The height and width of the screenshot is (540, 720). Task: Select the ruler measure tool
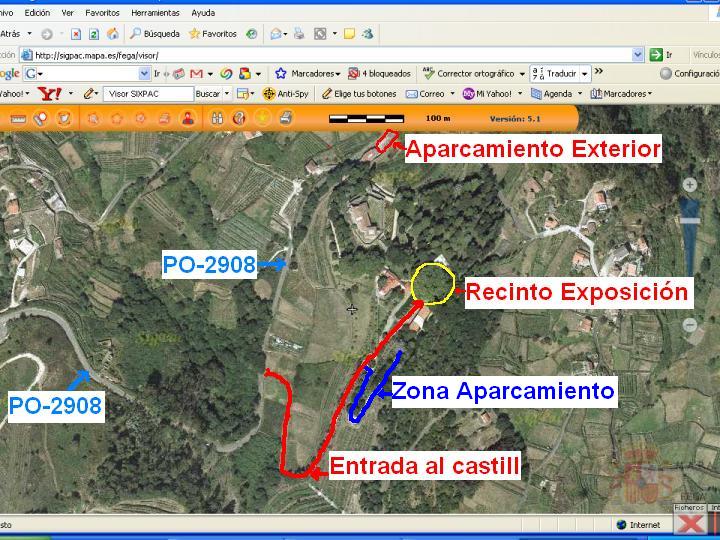tap(17, 118)
